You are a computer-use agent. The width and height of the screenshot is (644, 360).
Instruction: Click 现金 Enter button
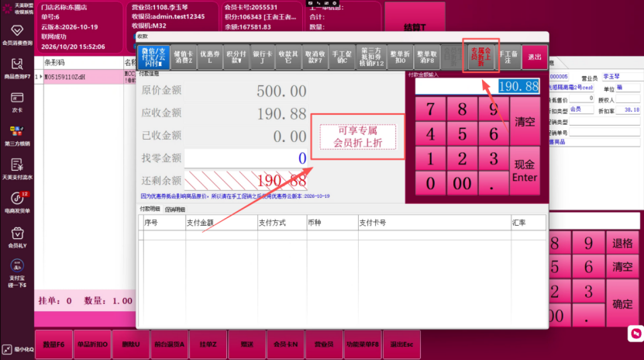click(525, 171)
